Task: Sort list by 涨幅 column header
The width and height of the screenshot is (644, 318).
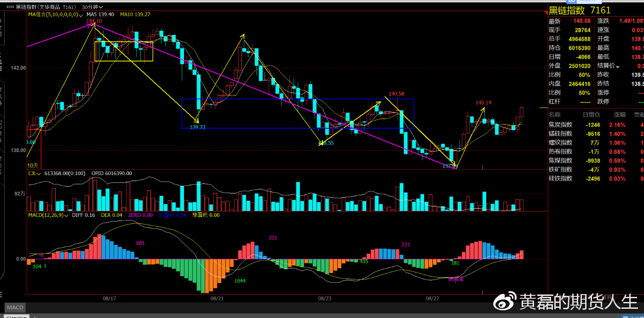Action: (x=620, y=115)
